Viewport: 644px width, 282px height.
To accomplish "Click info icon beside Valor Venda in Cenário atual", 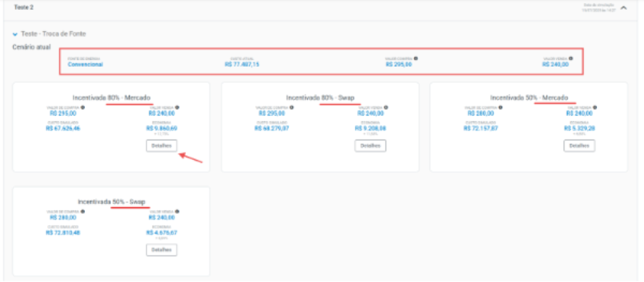I will (x=571, y=58).
